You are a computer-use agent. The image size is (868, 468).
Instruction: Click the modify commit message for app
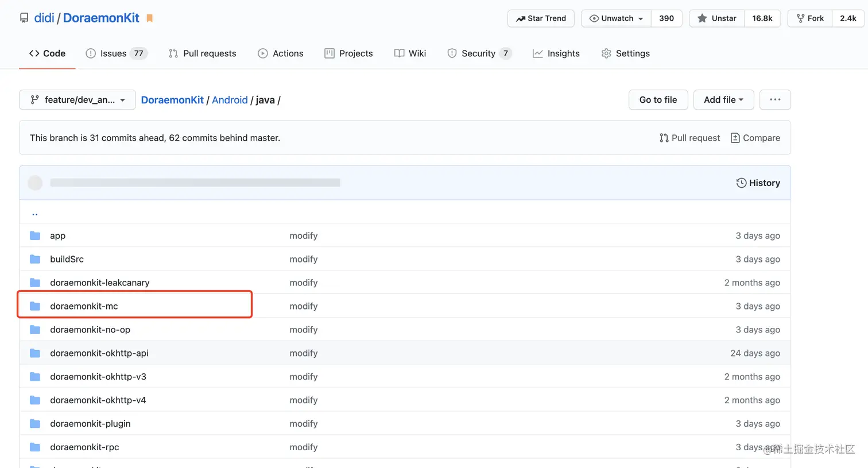(x=304, y=235)
